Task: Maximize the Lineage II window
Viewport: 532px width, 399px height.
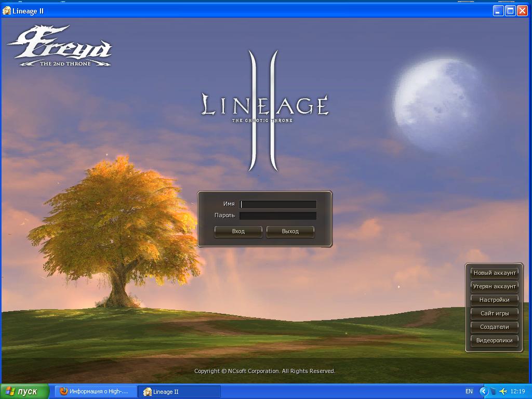Action: (510, 11)
